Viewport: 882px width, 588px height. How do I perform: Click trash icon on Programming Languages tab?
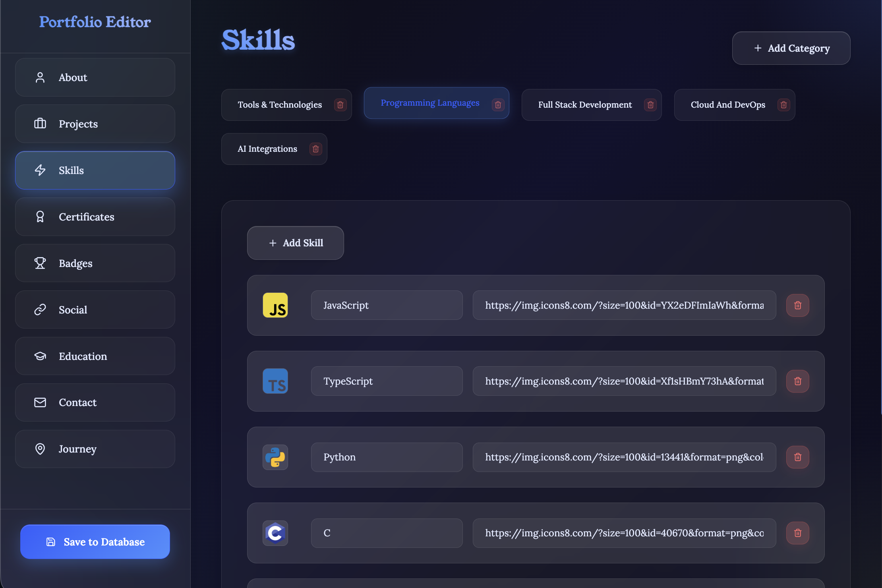click(498, 105)
